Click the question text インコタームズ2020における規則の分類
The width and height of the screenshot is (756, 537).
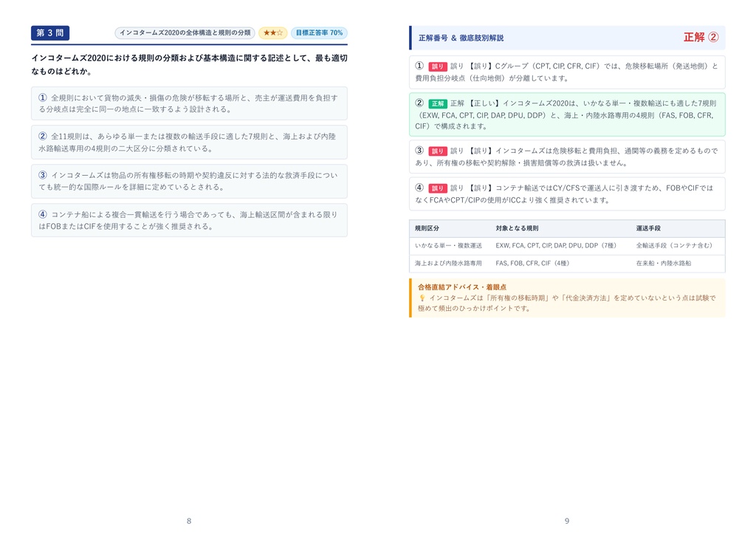click(189, 65)
